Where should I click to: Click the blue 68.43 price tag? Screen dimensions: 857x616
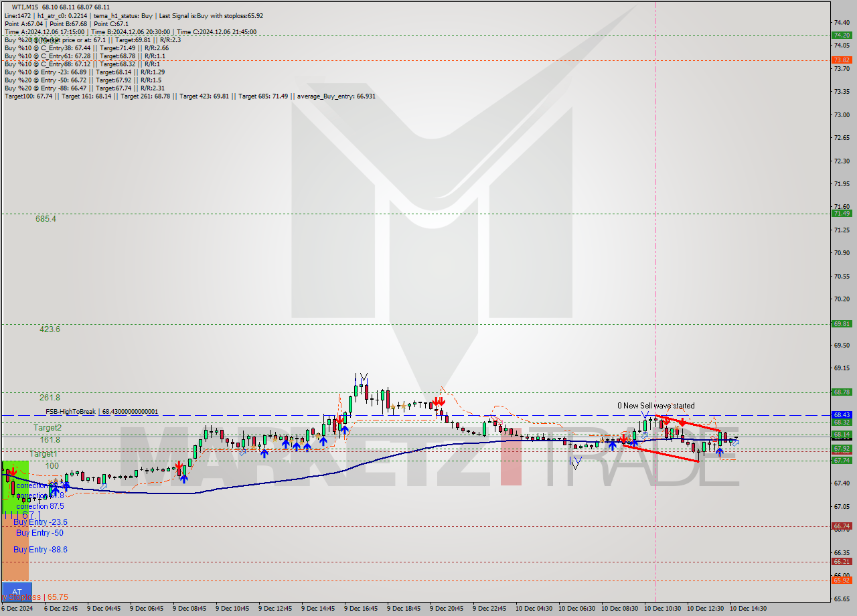pos(842,415)
